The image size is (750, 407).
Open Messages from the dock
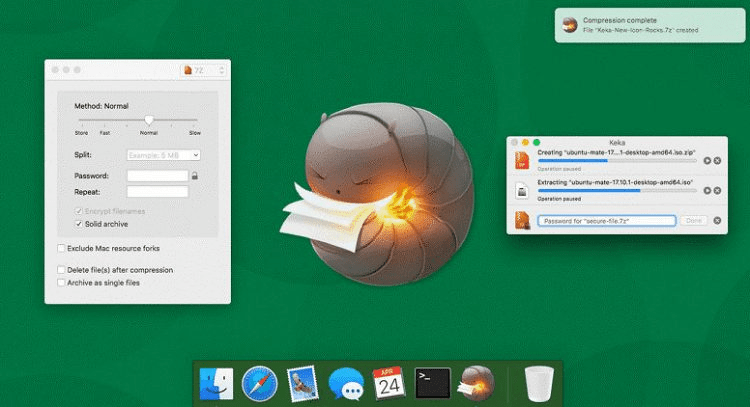coord(346,384)
